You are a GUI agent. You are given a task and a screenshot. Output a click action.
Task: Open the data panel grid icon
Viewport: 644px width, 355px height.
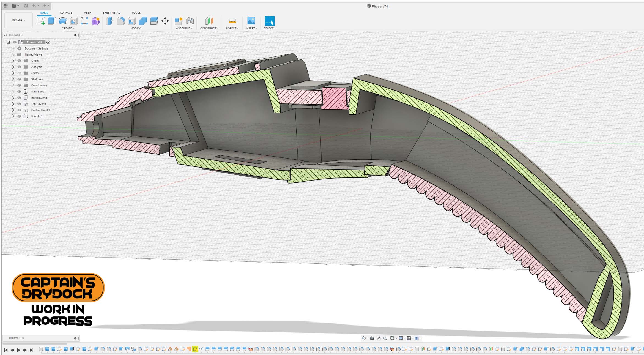6,6
